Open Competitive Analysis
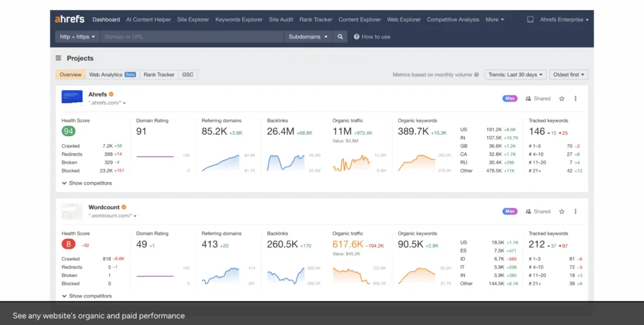 [x=453, y=20]
